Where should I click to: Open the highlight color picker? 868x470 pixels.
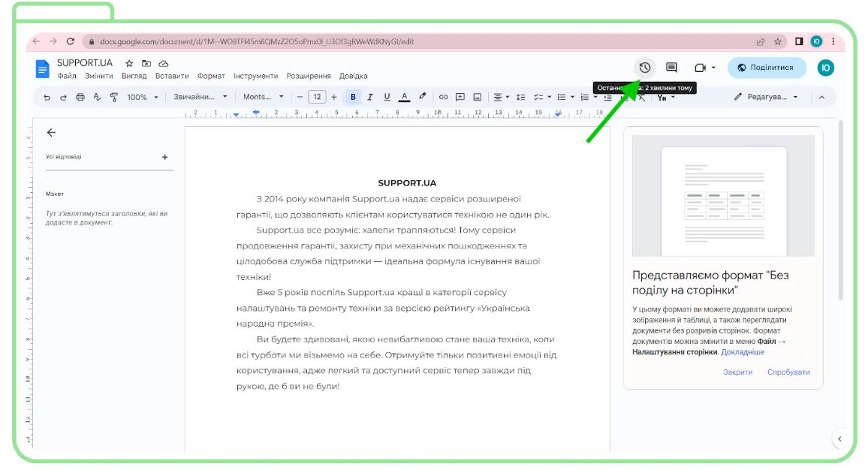point(423,97)
